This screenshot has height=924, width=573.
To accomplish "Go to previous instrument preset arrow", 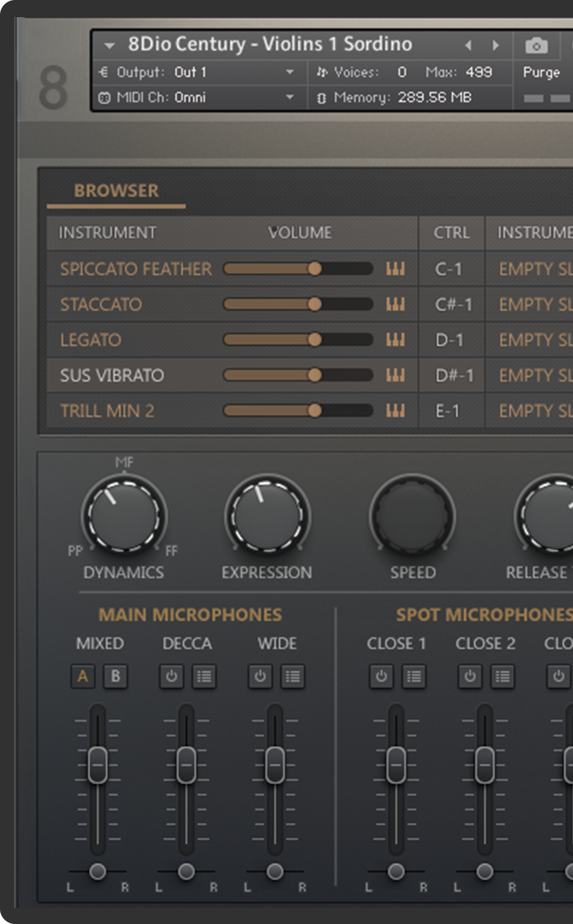I will [468, 45].
